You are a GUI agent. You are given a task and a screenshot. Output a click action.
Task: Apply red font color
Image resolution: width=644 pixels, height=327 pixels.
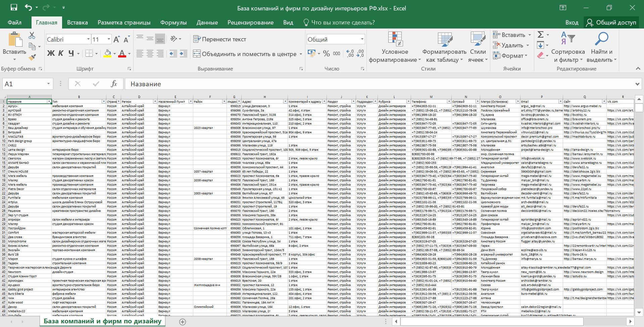point(122,53)
